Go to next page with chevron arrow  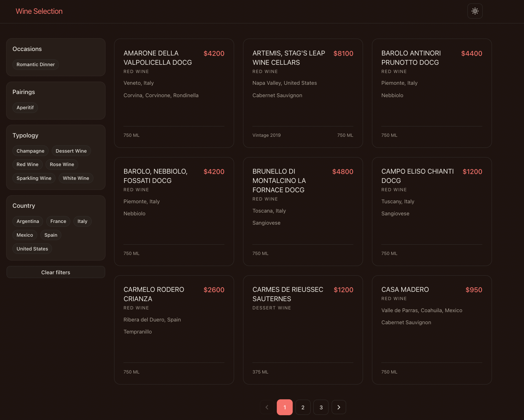tap(339, 407)
